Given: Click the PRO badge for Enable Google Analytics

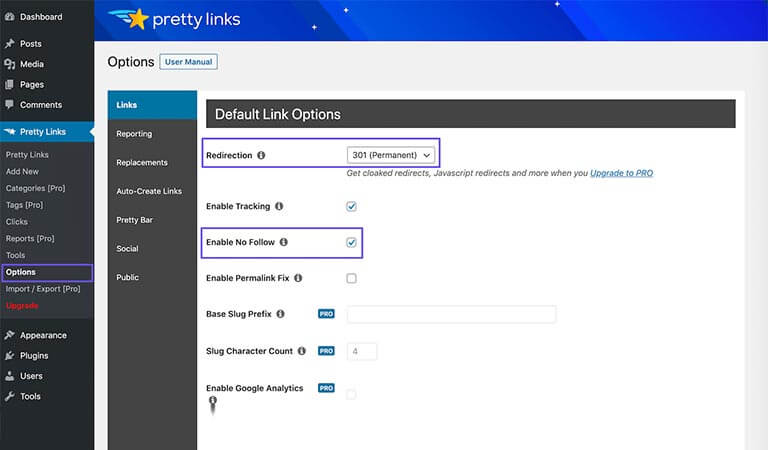Looking at the screenshot, I should point(326,388).
